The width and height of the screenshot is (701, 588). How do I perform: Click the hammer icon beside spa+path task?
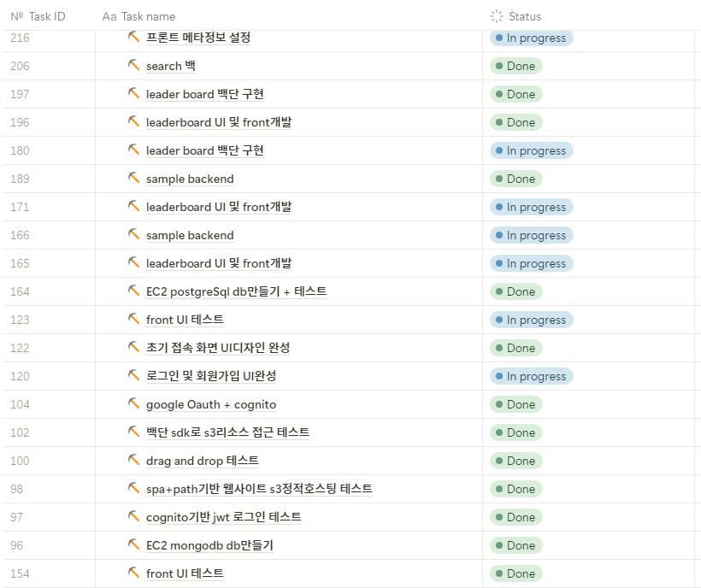(133, 488)
